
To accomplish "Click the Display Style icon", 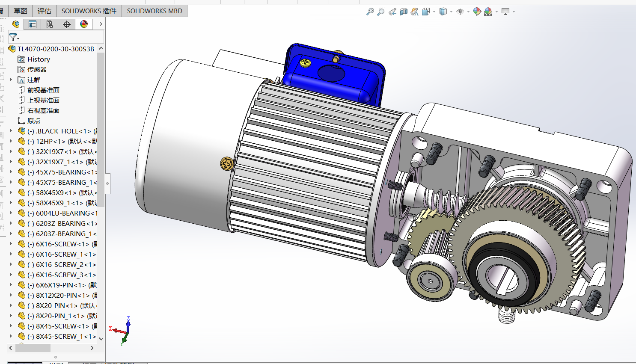I will point(443,12).
